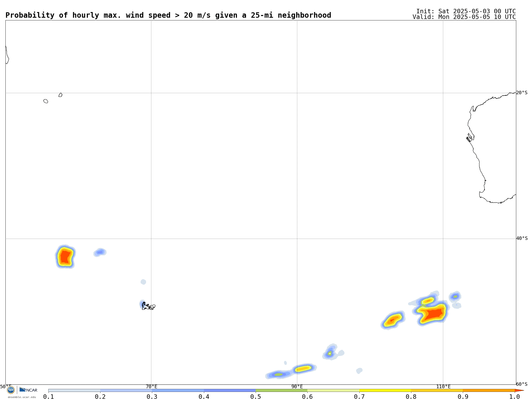
Task: Click the 0.5–0.6 green colorbar segment
Action: (x=282, y=390)
